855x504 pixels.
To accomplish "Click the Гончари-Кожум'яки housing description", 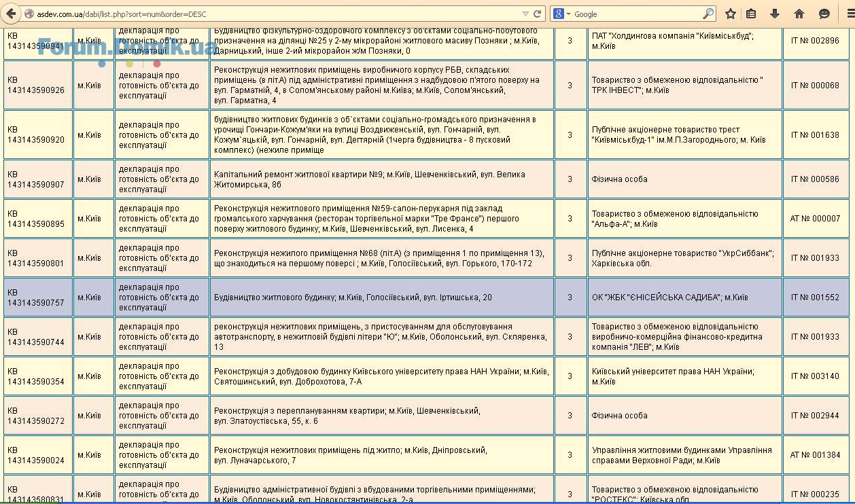I will pyautogui.click(x=382, y=134).
